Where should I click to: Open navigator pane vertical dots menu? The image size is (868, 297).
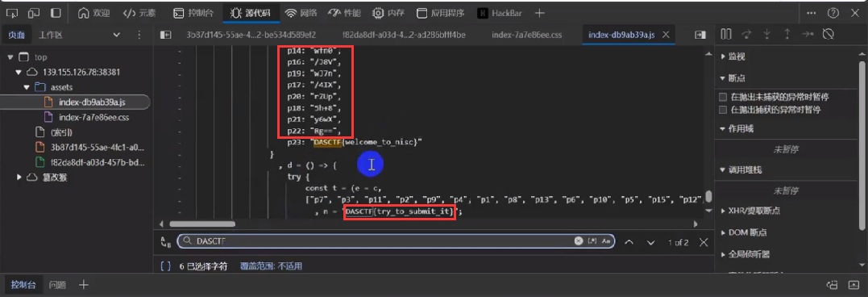pyautogui.click(x=139, y=35)
